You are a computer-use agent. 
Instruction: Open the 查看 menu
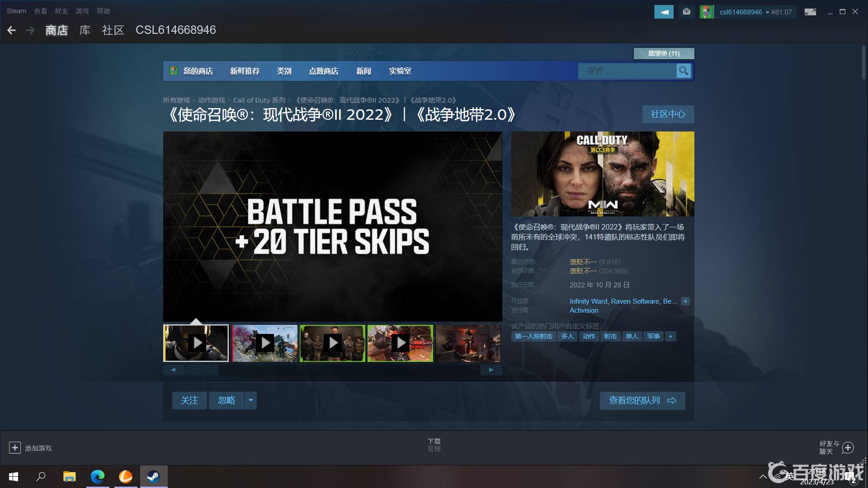click(41, 11)
